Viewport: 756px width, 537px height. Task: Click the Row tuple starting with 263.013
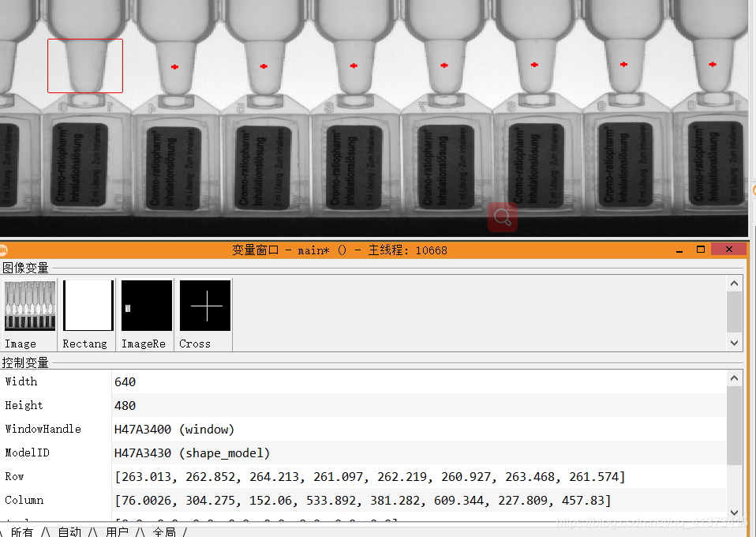tap(370, 477)
